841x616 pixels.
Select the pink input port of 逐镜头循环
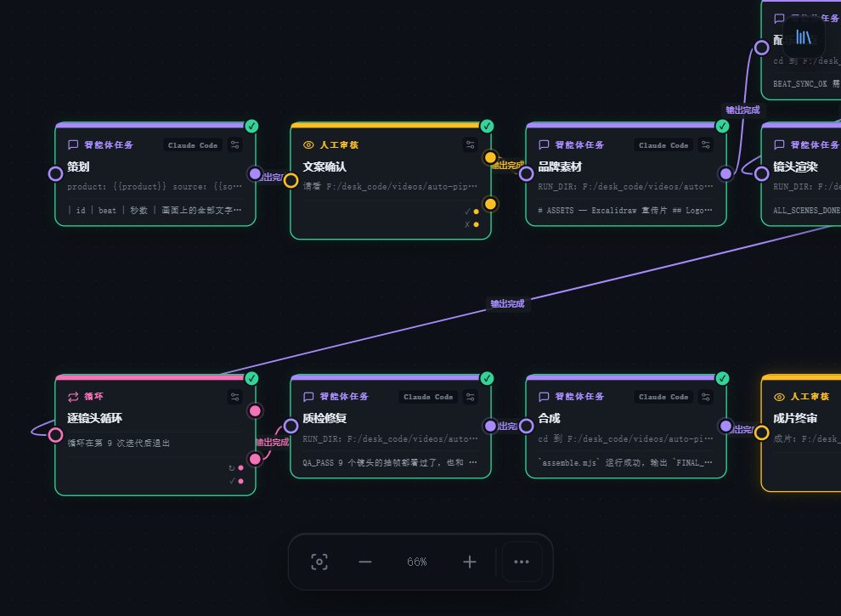pos(55,435)
